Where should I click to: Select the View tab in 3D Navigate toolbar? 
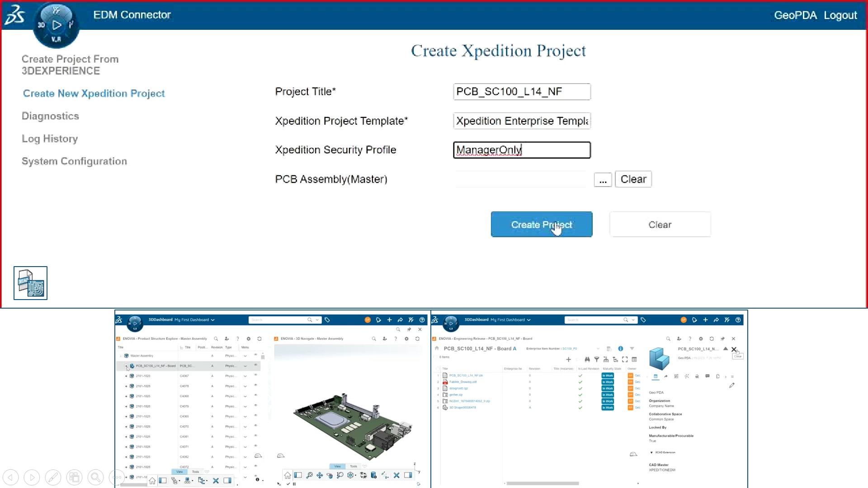click(337, 466)
